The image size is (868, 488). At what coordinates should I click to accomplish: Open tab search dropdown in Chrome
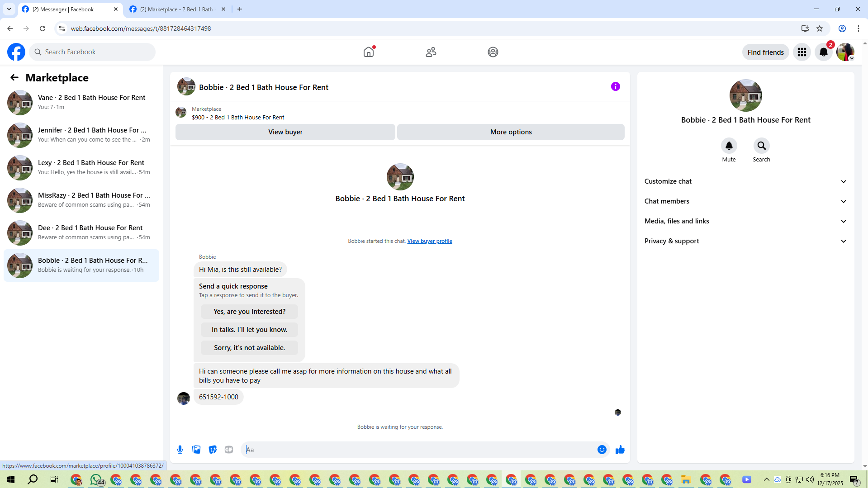coord(9,9)
